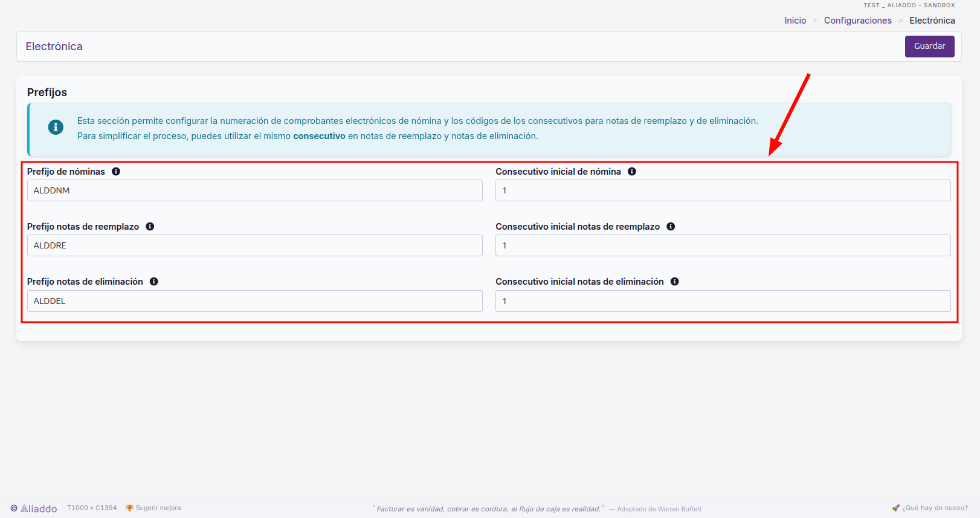Click info icon beside Consecutivo inicial de nómina
Viewport: 980px width, 518px height.
632,172
